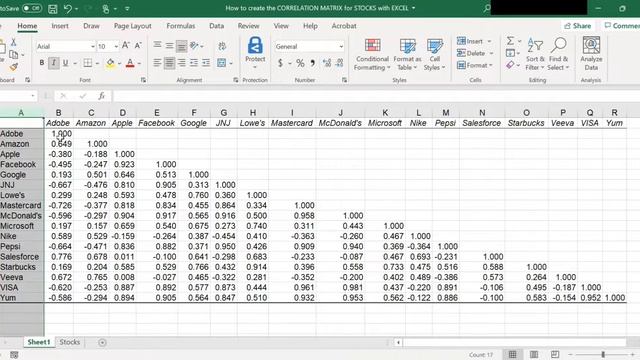This screenshot has width=640, height=360.
Task: Open the Undo history dropdown
Action: [76, 9]
